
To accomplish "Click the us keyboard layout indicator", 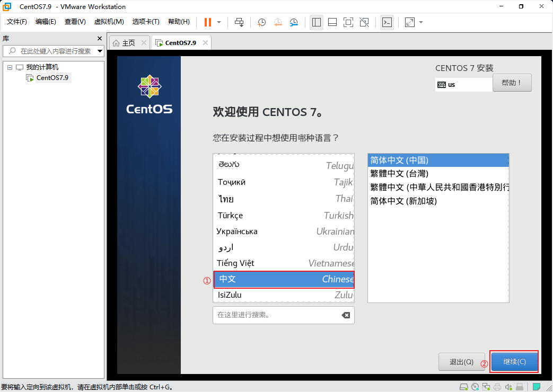I will click(463, 85).
